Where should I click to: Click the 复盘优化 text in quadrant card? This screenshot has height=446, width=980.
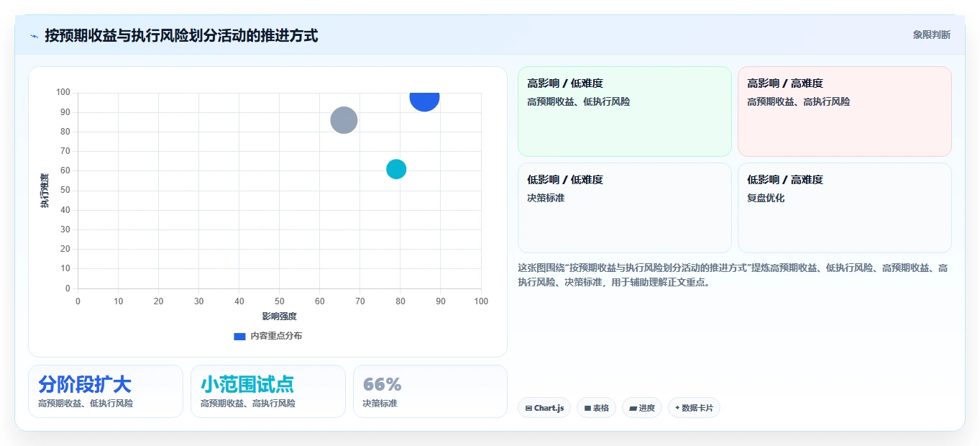pyautogui.click(x=766, y=198)
